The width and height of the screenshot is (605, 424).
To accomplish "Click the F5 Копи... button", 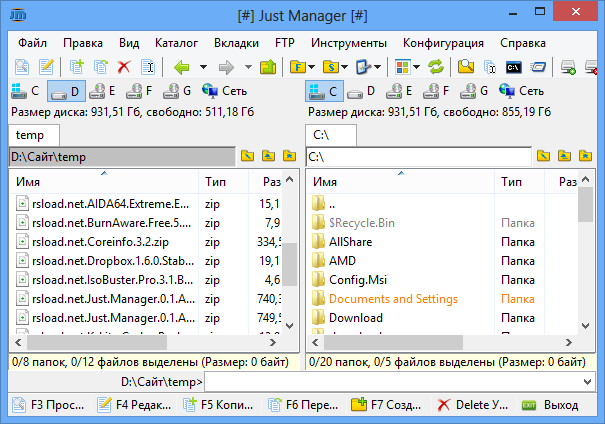I will tap(218, 405).
